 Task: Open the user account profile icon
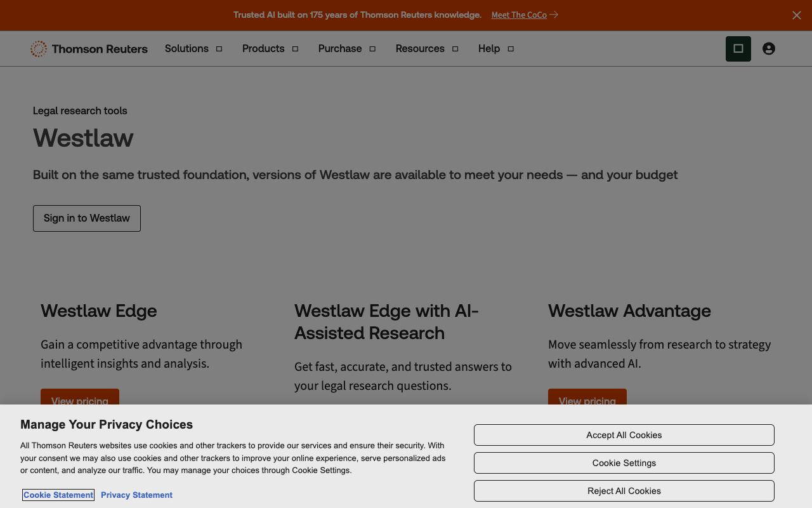click(x=769, y=48)
